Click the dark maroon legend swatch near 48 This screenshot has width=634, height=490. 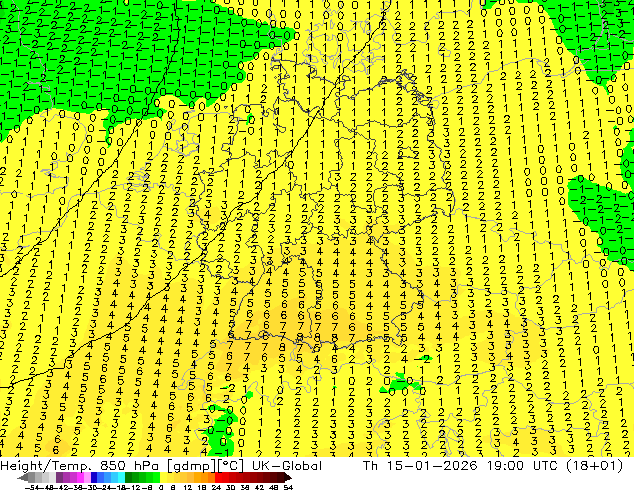click(x=273, y=477)
